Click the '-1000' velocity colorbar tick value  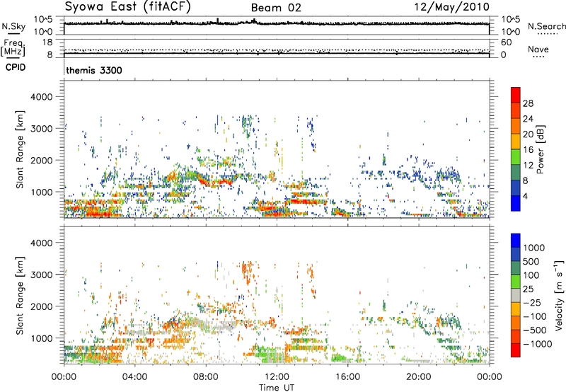[x=538, y=344]
